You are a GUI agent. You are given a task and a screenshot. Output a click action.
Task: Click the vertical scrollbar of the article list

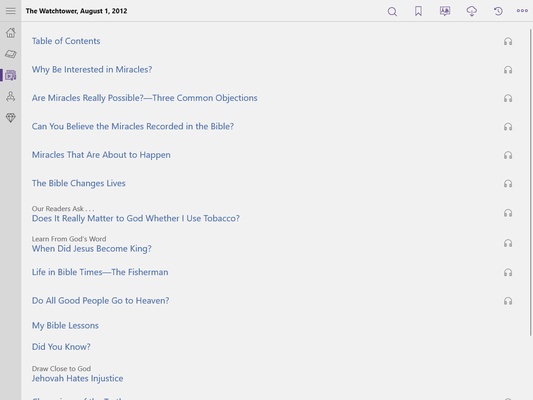coord(530,183)
